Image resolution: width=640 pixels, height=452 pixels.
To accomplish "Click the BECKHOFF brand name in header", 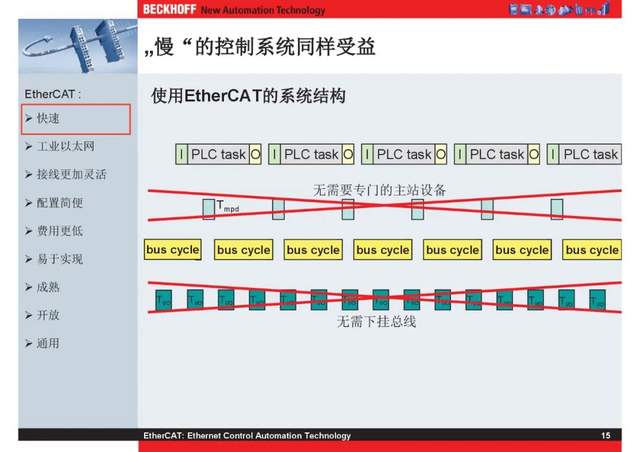I will click(169, 9).
